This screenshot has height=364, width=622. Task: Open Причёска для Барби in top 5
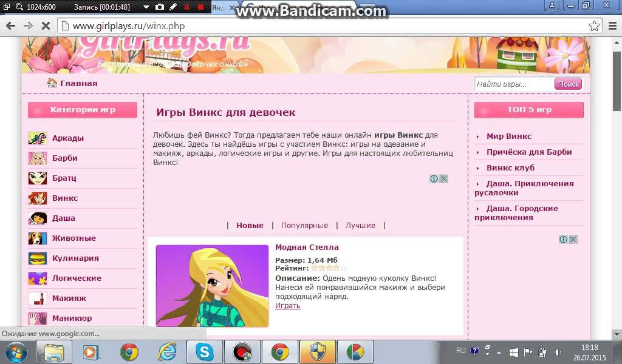tap(529, 152)
